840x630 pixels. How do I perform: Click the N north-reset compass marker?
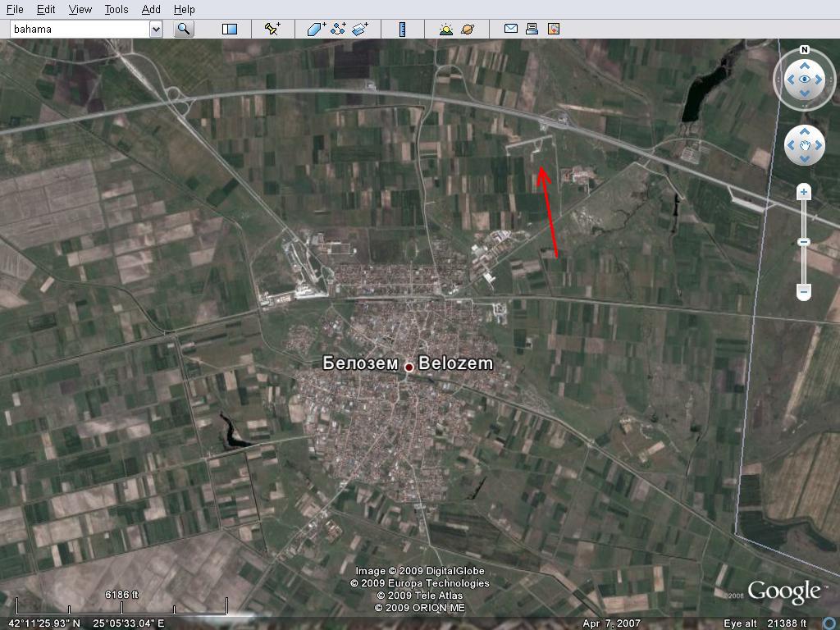point(804,50)
